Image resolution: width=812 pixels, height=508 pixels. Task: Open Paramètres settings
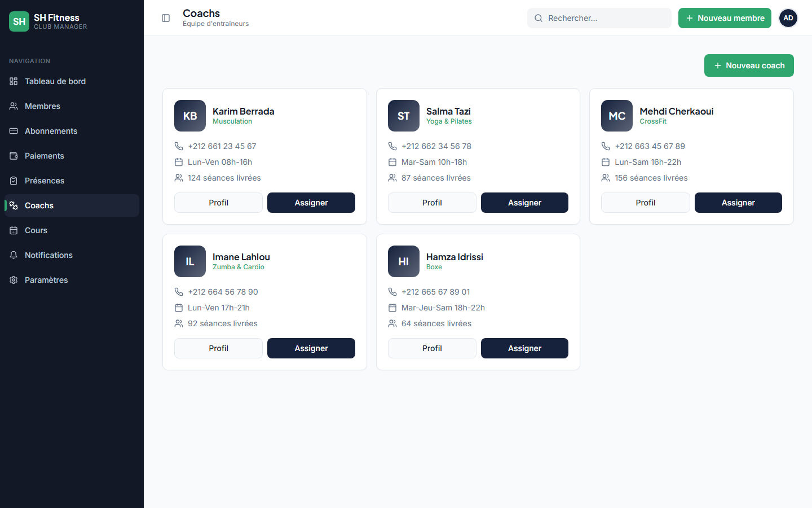(x=72, y=280)
